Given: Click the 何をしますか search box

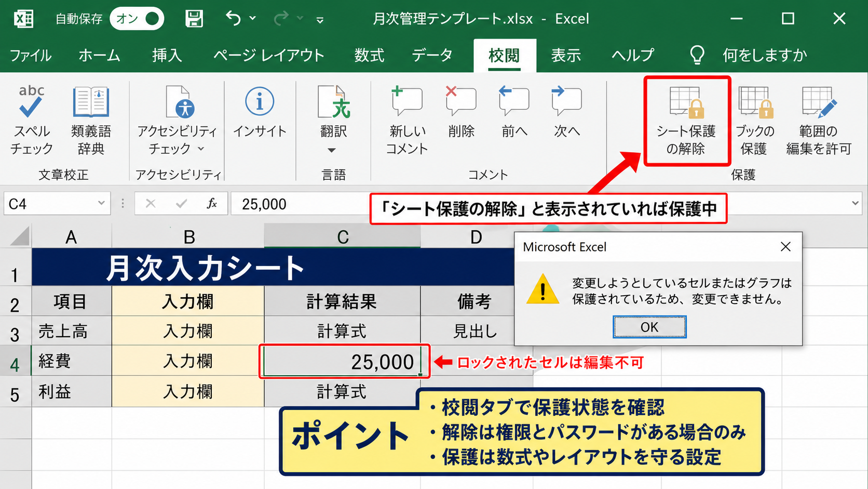Looking at the screenshot, I should (765, 55).
